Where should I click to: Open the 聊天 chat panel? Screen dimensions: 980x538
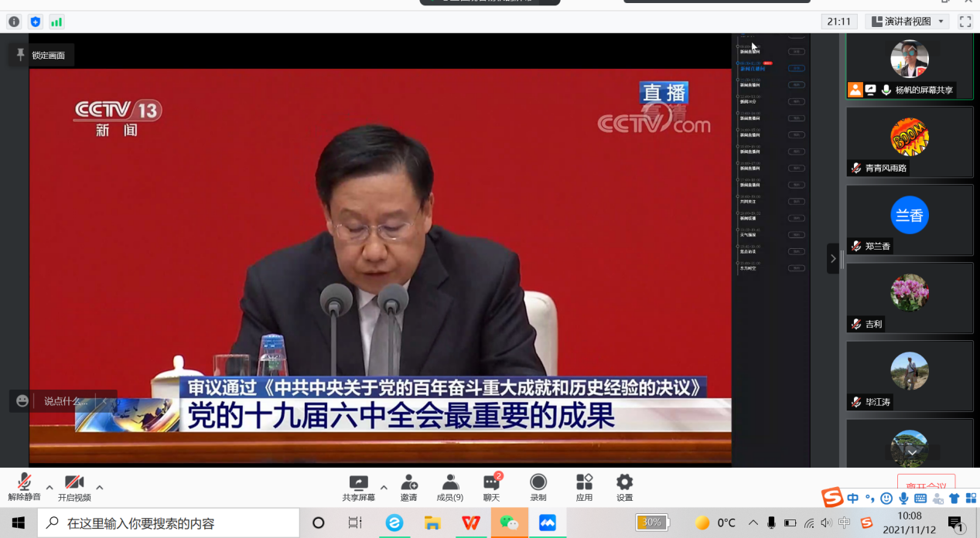pos(491,484)
